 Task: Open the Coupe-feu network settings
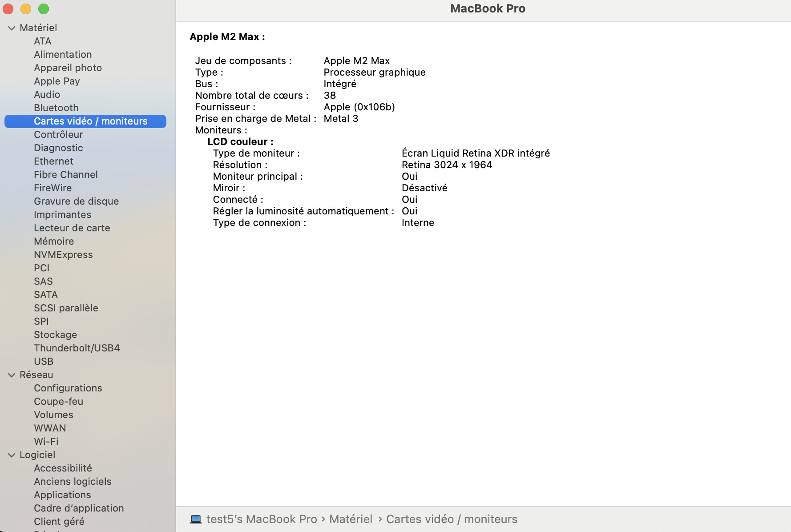(x=58, y=401)
